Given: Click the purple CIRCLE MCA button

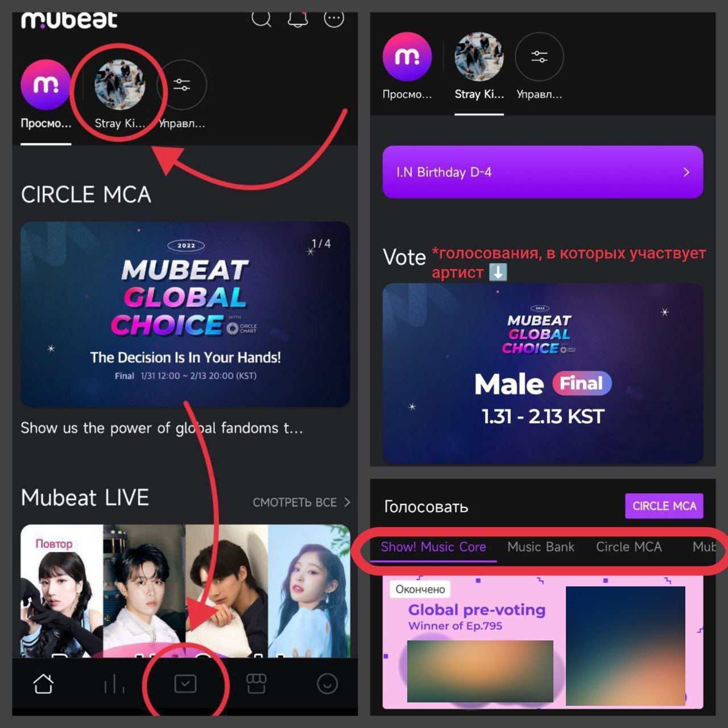Looking at the screenshot, I should [664, 506].
